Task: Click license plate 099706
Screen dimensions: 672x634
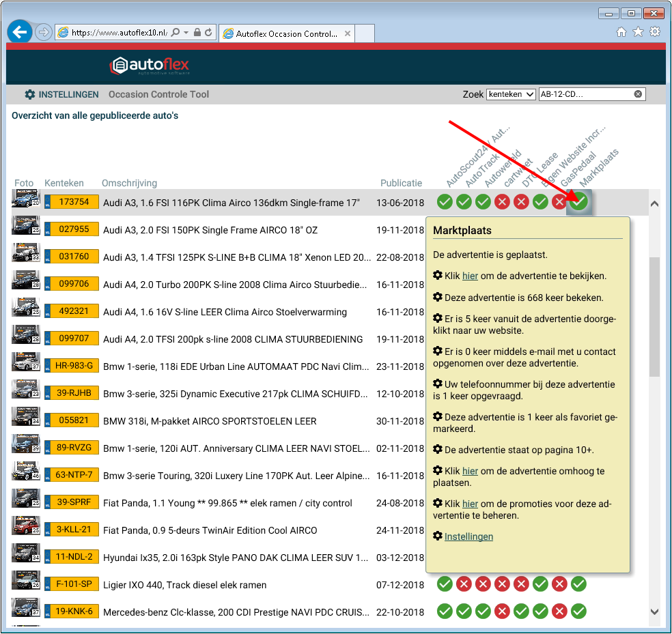Action: coord(72,284)
